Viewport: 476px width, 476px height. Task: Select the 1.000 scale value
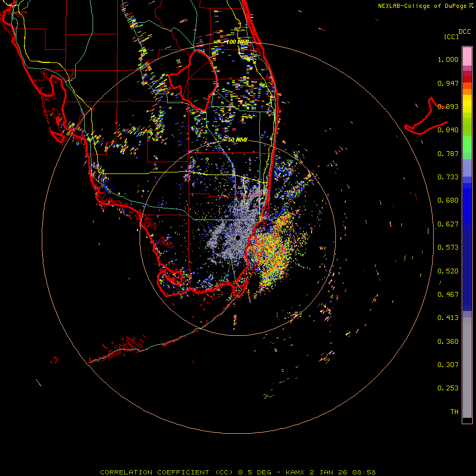tap(448, 59)
